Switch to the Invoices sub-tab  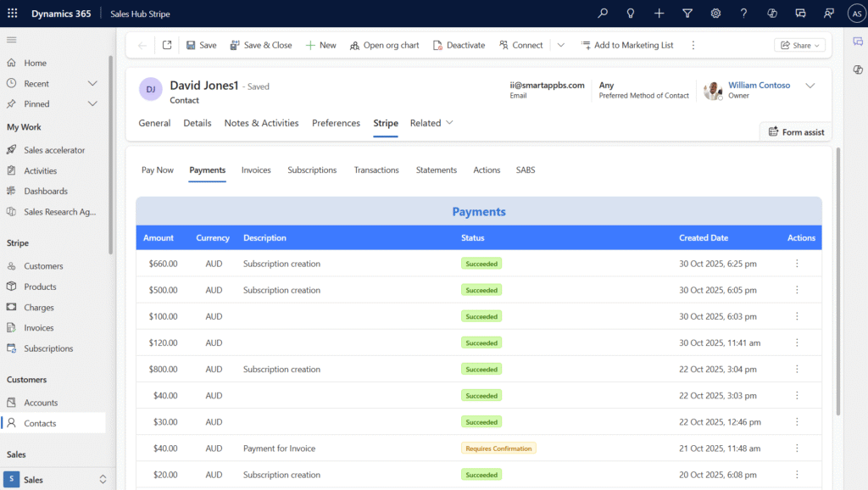point(256,170)
